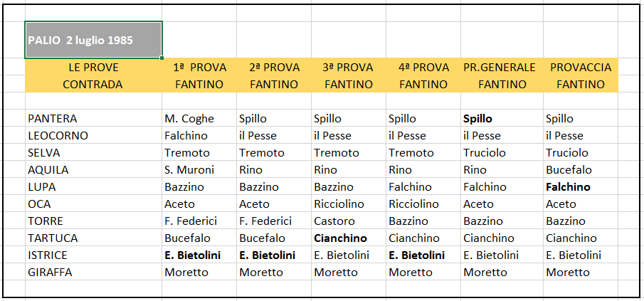The height and width of the screenshot is (301, 644).
Task: Select the CONTRADA subheader cell
Action: click(93, 84)
